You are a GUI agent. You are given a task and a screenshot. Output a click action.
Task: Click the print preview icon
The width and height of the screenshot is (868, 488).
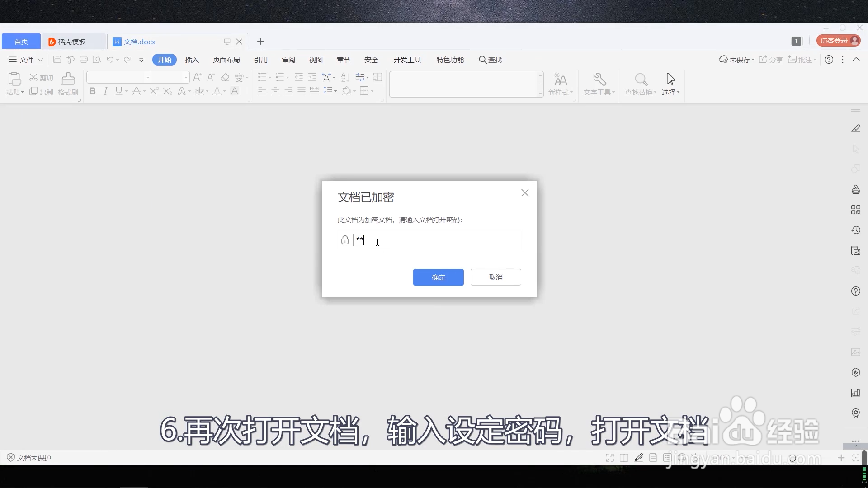click(x=97, y=60)
